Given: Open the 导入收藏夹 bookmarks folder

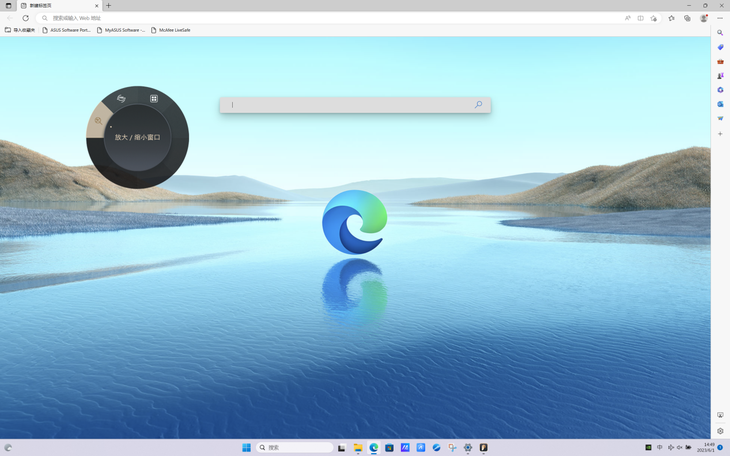Looking at the screenshot, I should [20, 30].
